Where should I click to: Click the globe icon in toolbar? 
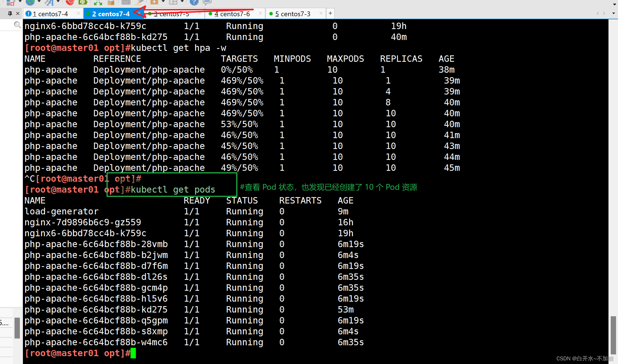[30, 2]
